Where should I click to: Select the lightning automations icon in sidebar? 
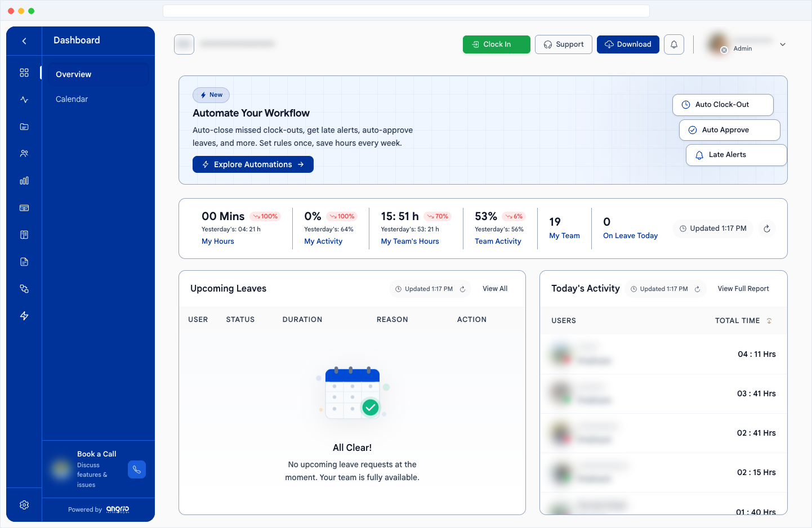click(24, 316)
